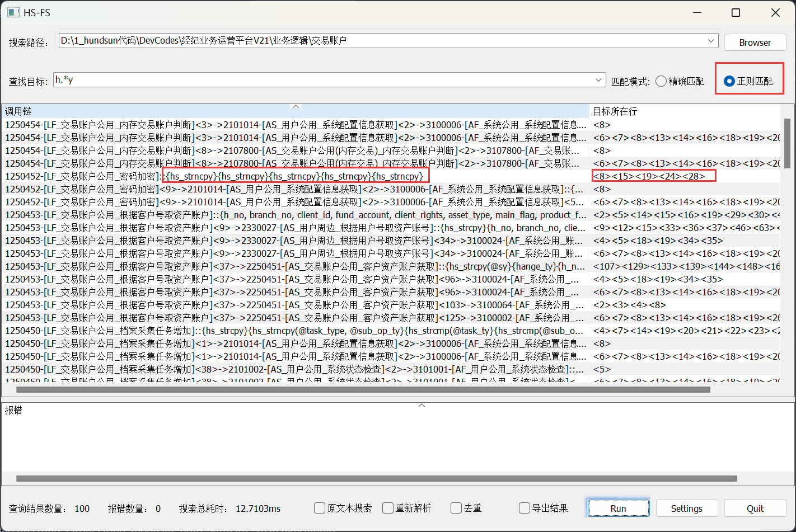This screenshot has height=532, width=796.
Task: Click the HS-FS app icon in title bar
Action: (x=13, y=12)
